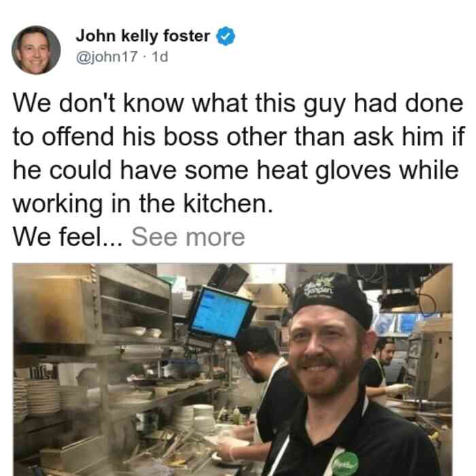Click the blue monitor screen in the photo
Image resolution: width=476 pixels, height=476 pixels.
[x=220, y=313]
